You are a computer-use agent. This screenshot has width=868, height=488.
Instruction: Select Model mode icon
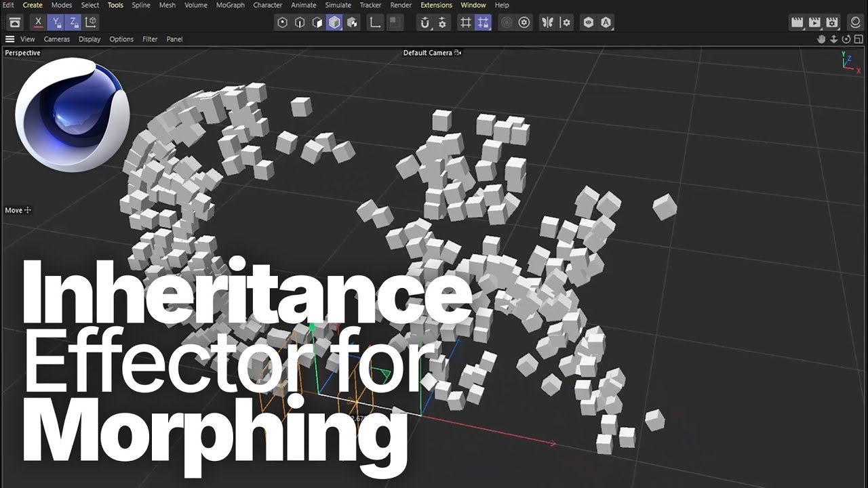335,22
